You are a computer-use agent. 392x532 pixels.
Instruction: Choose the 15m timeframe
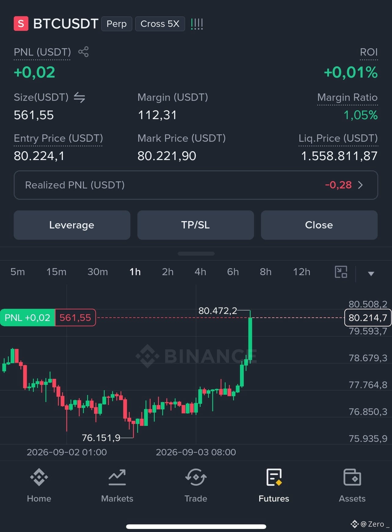pyautogui.click(x=56, y=272)
